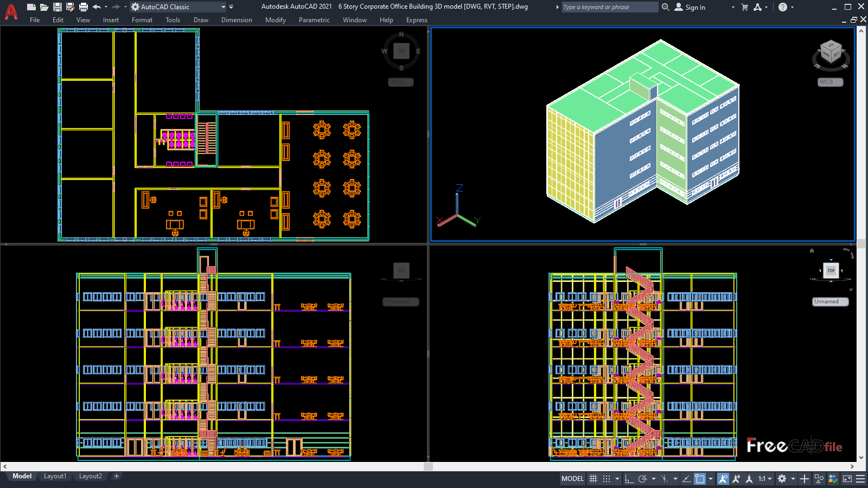Select the Isolate Objects status bar icon
Viewport: 868px width, 488px height.
coord(819,479)
